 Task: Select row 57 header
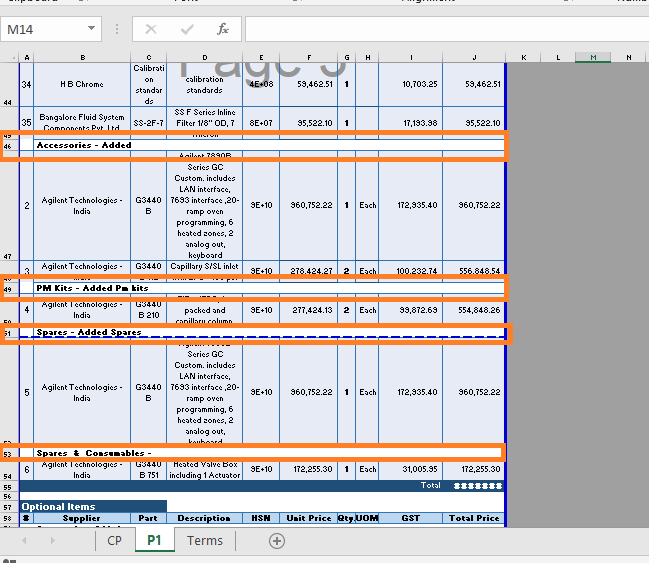pos(9,507)
